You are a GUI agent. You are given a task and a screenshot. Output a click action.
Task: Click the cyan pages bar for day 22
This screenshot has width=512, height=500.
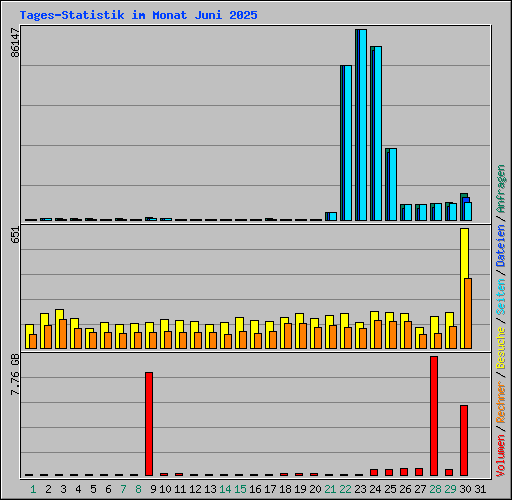click(348, 143)
